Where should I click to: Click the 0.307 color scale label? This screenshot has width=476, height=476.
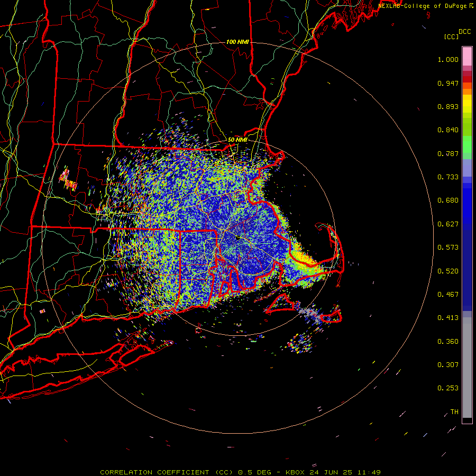(x=448, y=365)
